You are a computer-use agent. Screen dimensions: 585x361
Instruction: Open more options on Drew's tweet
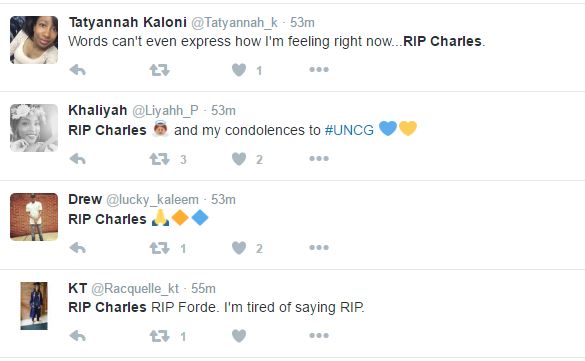point(319,247)
